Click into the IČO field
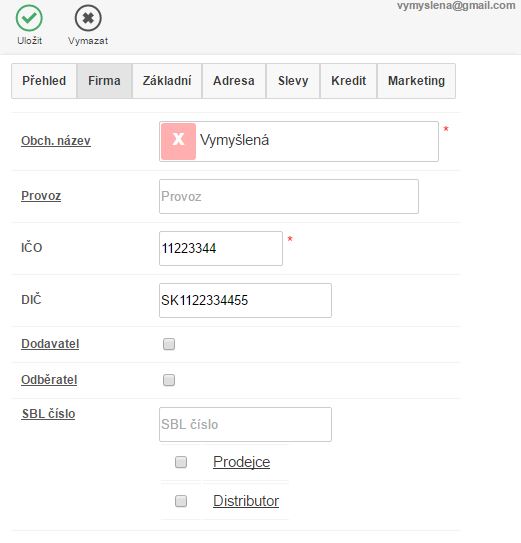Image resolution: width=521 pixels, height=543 pixels. point(221,248)
